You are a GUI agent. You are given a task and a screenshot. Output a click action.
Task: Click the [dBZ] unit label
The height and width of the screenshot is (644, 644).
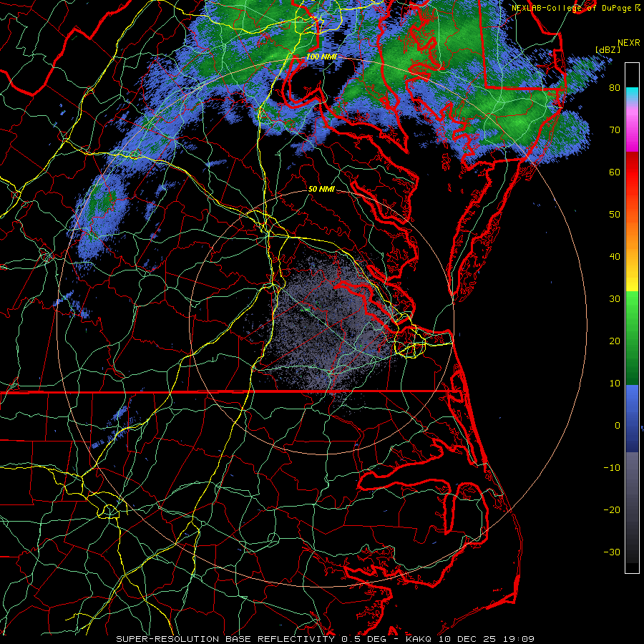pos(608,50)
